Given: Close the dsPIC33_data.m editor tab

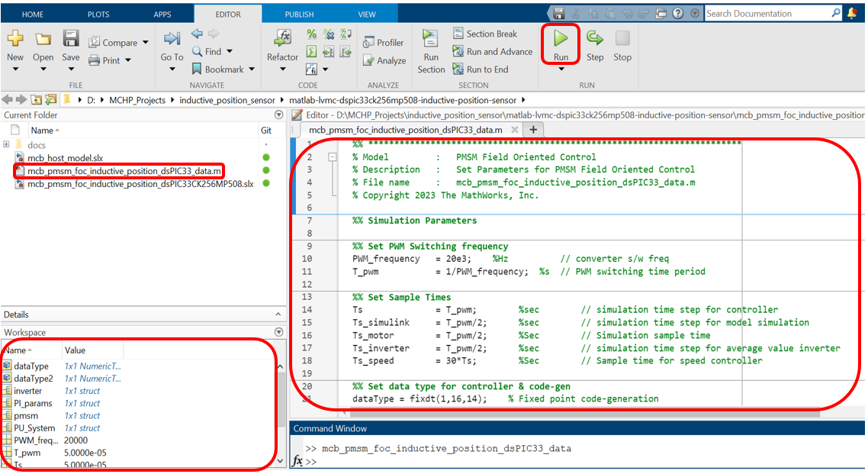Looking at the screenshot, I should tap(514, 130).
